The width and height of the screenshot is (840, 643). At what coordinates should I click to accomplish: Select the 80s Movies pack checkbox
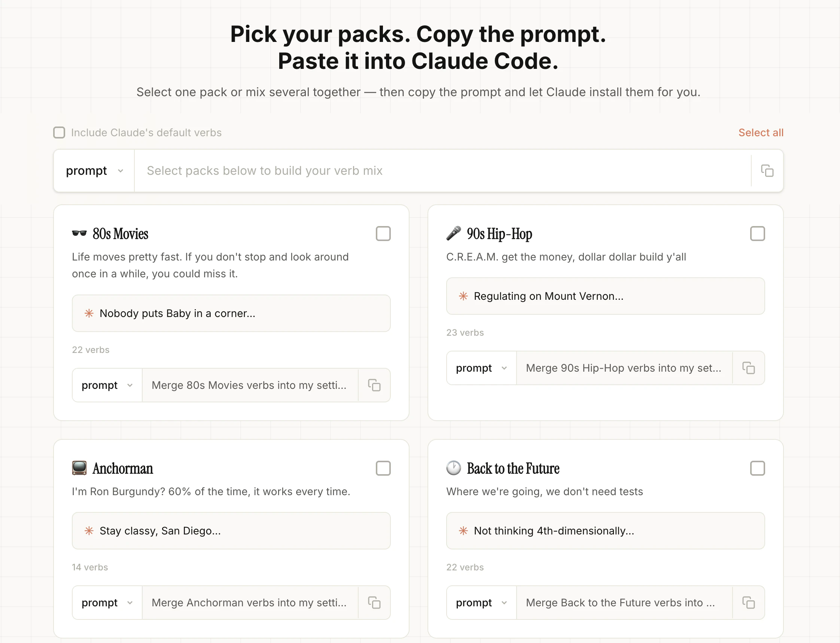pos(383,234)
